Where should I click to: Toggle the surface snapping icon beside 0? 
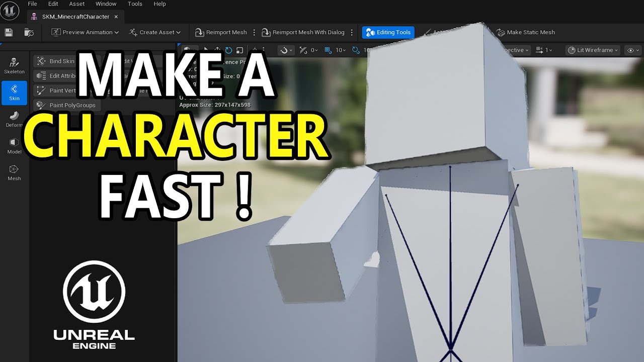pyautogui.click(x=303, y=50)
